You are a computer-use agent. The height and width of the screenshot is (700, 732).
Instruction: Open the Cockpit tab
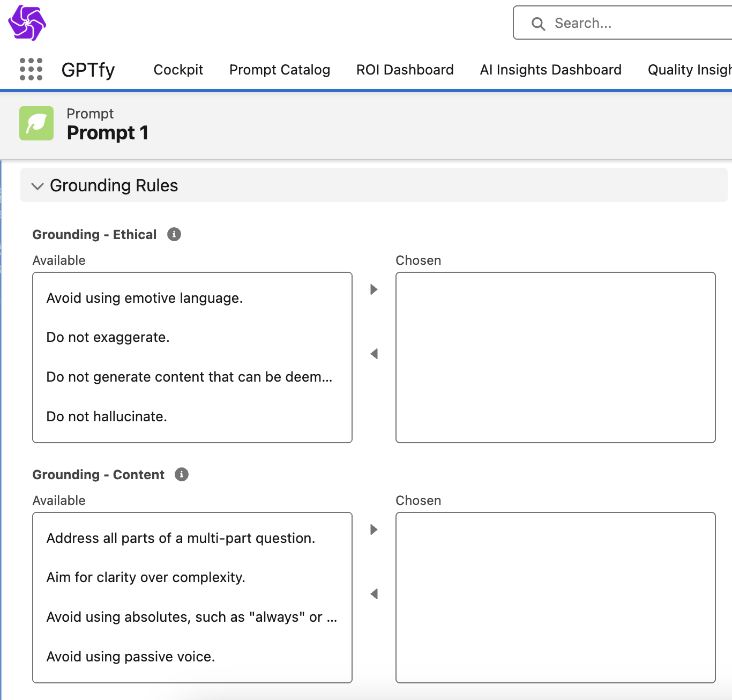click(x=178, y=70)
